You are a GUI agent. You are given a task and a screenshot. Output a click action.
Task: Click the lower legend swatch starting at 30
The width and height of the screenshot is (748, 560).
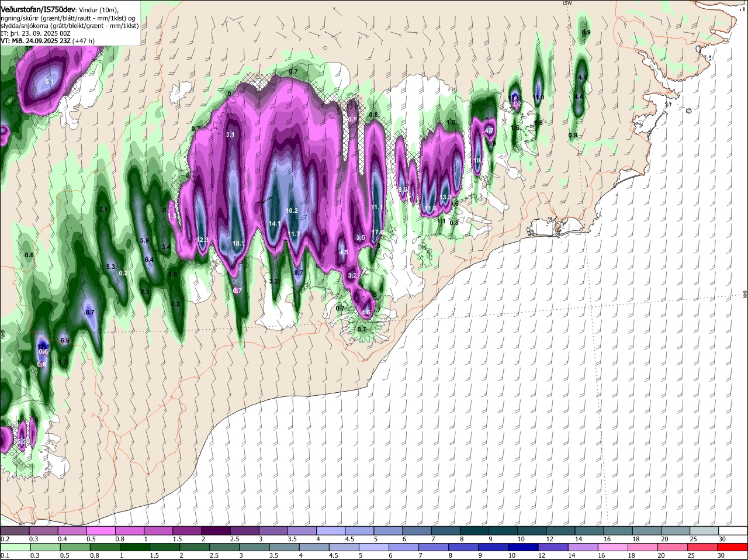(x=732, y=547)
